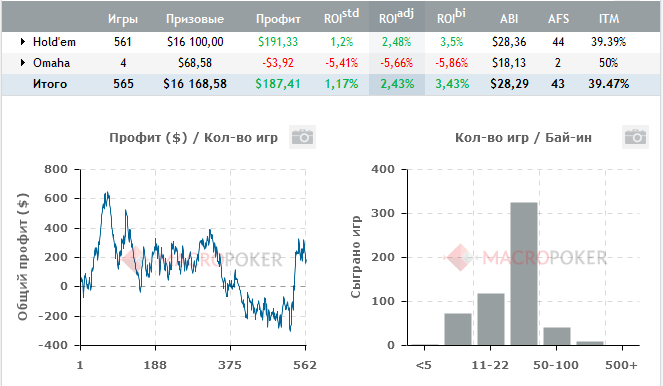
Task: Expand the Omaha row
Action: tap(22, 63)
